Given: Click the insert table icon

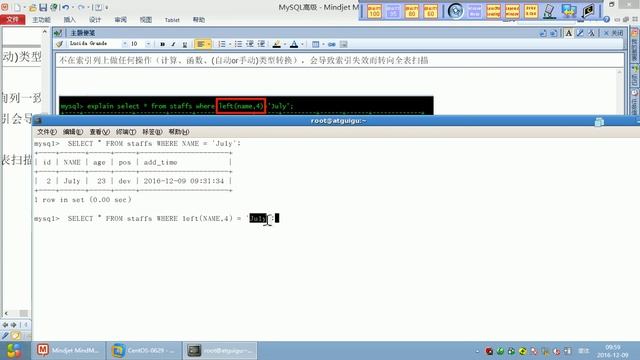Looking at the screenshot, I should (316, 44).
